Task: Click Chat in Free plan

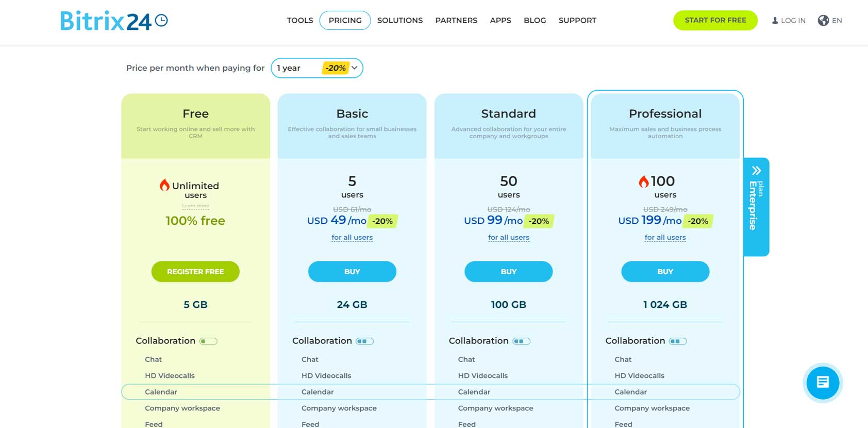Action: (154, 359)
